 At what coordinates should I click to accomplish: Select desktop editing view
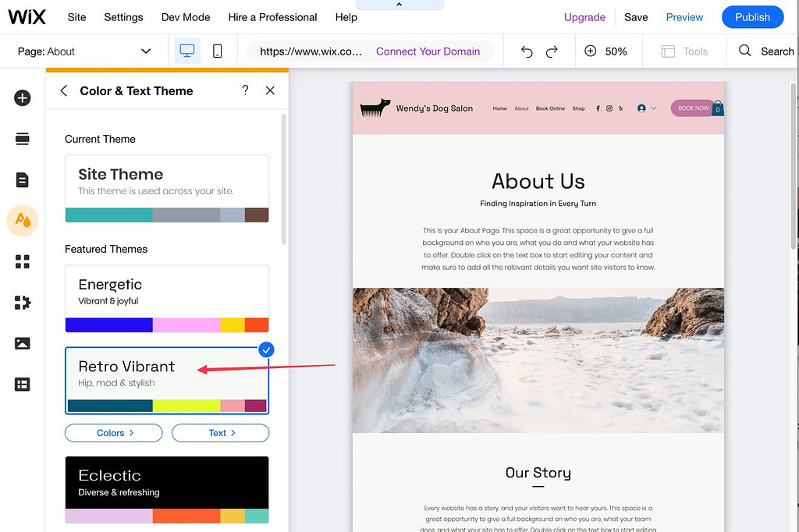point(186,50)
